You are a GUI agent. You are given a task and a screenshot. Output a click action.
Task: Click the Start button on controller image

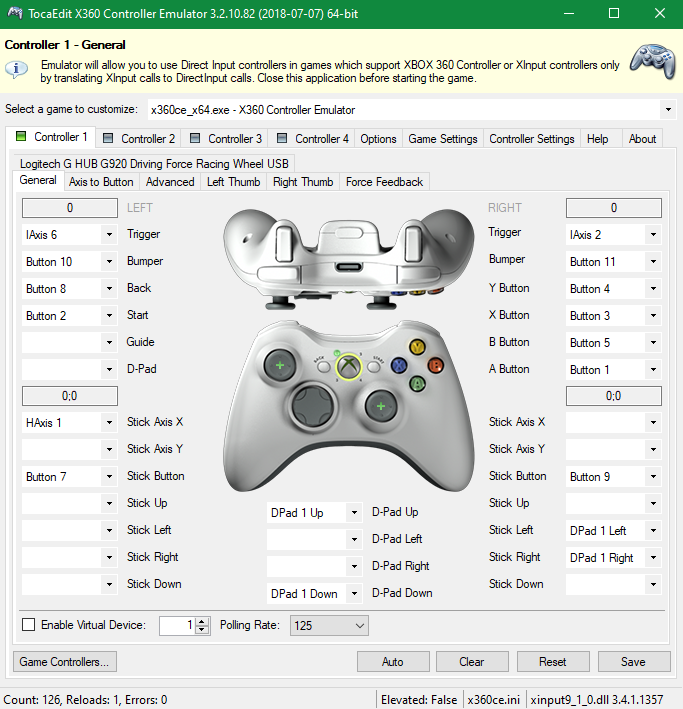(x=374, y=365)
